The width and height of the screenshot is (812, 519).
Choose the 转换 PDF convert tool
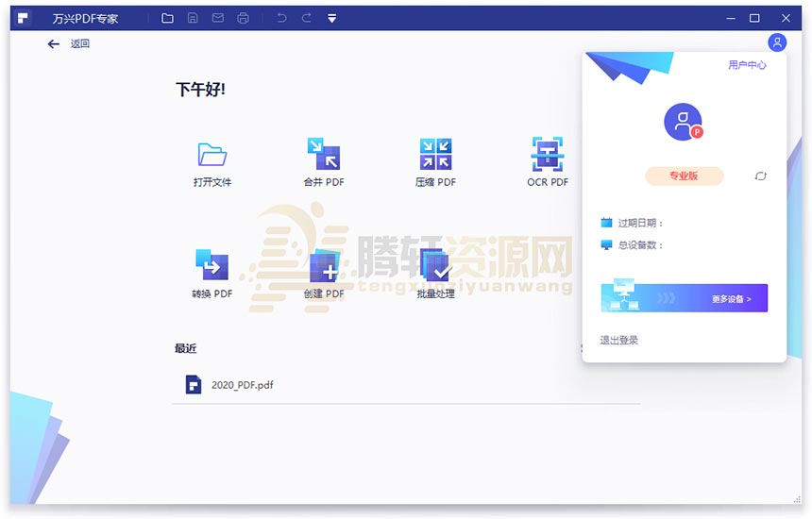click(211, 266)
